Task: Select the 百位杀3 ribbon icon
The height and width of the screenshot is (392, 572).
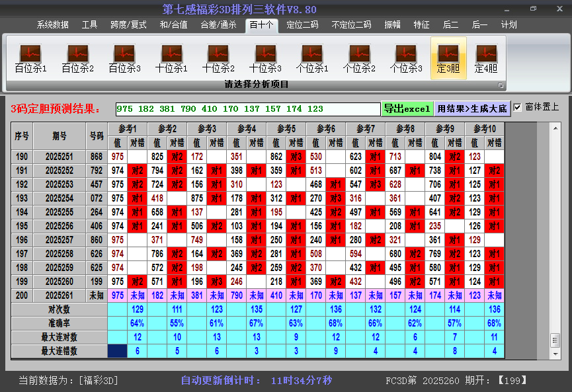Action: coord(124,58)
